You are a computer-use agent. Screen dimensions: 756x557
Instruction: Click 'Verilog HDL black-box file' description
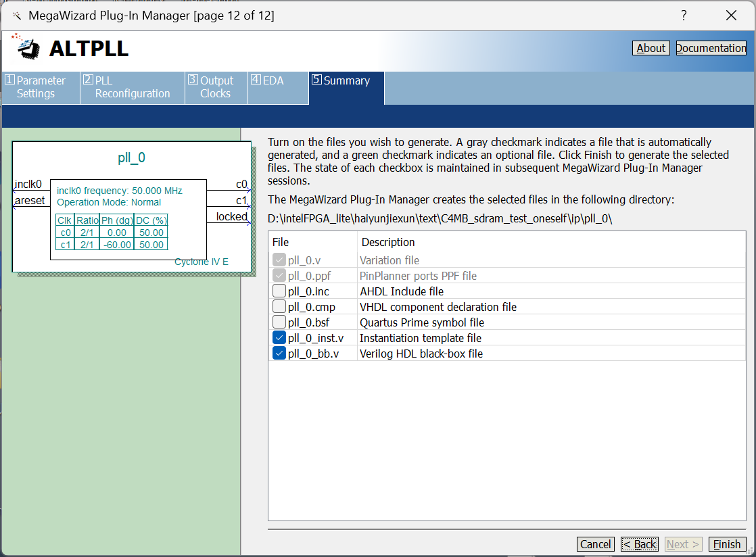pos(421,354)
